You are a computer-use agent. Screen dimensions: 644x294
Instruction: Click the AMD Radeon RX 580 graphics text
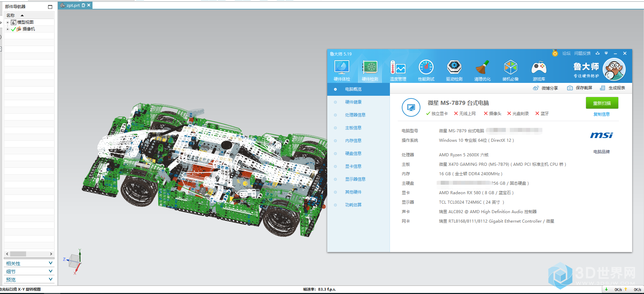point(476,193)
